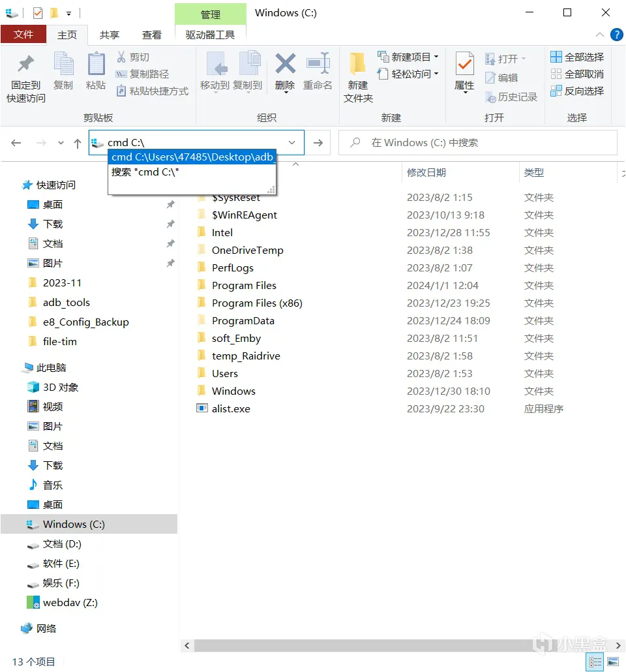Open New Item (新建项目) dropdown
Screen dimensions: 626x672
[x=408, y=57]
